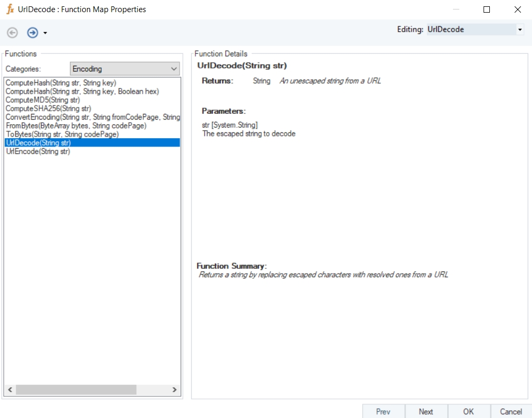The image size is (532, 418).
Task: Click the back navigation arrow icon
Action: (x=12, y=33)
